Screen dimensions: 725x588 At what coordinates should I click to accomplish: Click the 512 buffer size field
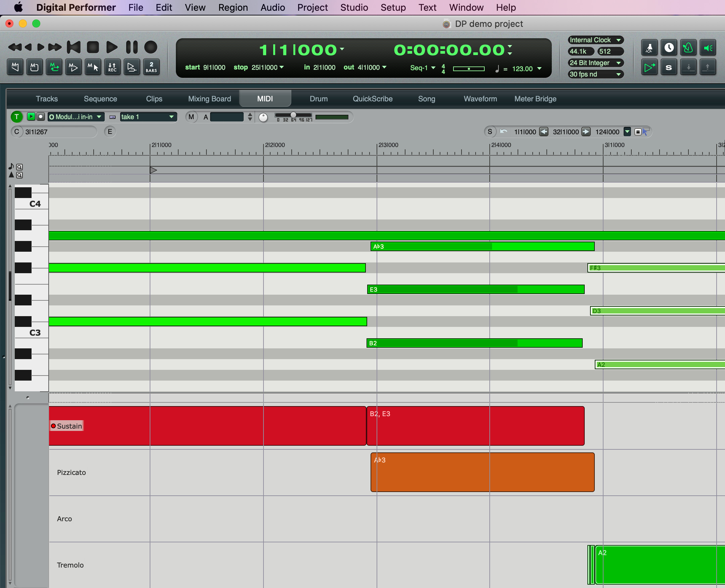coord(610,51)
